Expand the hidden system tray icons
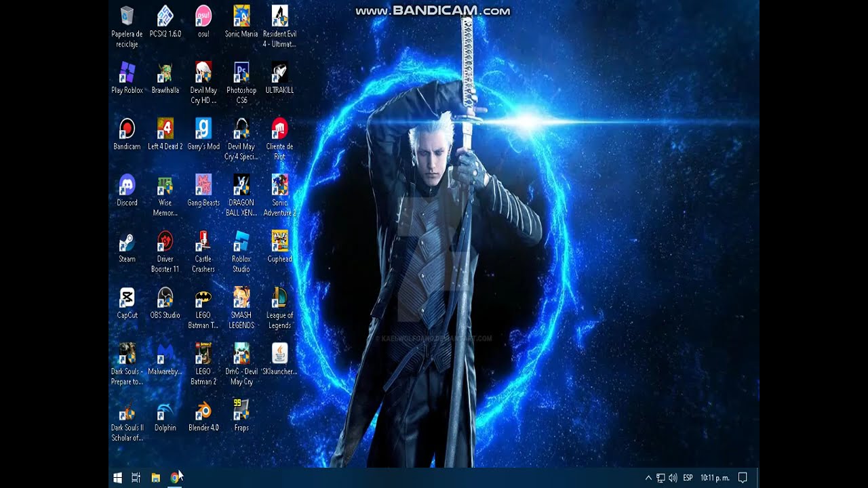 click(648, 478)
